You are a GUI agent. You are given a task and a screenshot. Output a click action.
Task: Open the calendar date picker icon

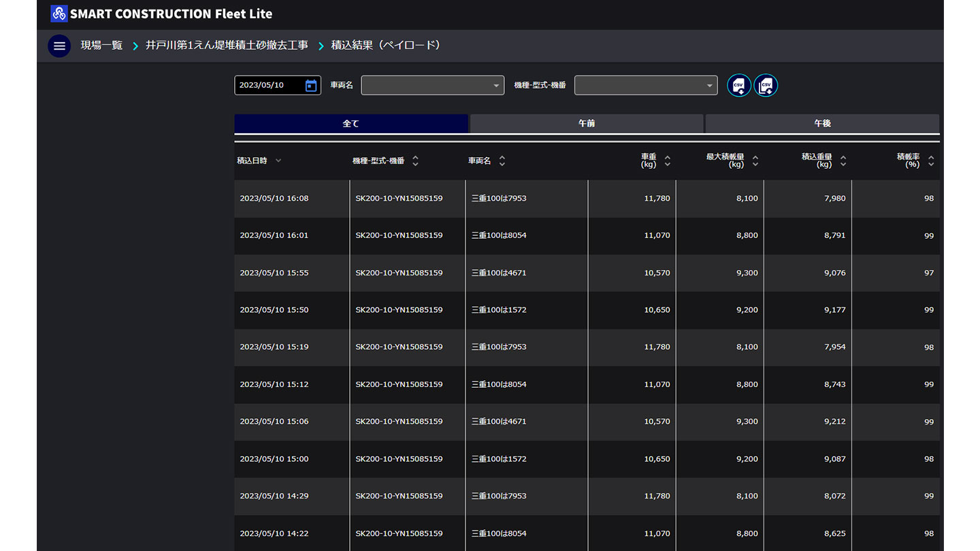coord(311,85)
